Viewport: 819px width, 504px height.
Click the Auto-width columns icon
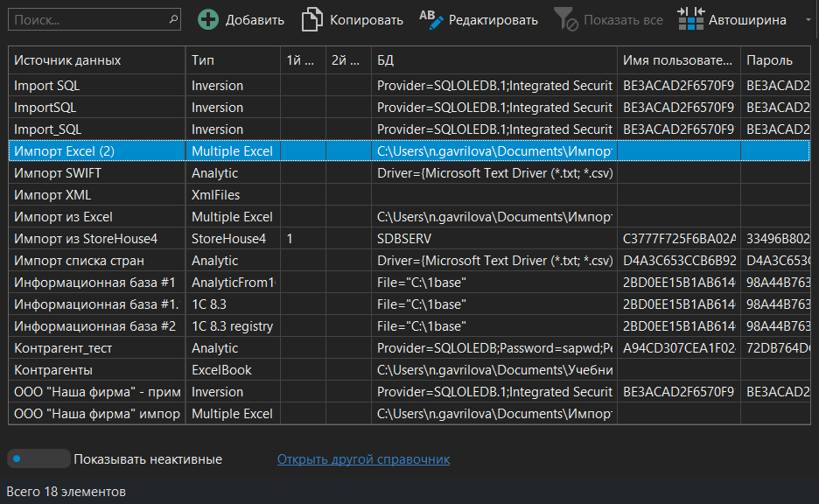coord(690,19)
